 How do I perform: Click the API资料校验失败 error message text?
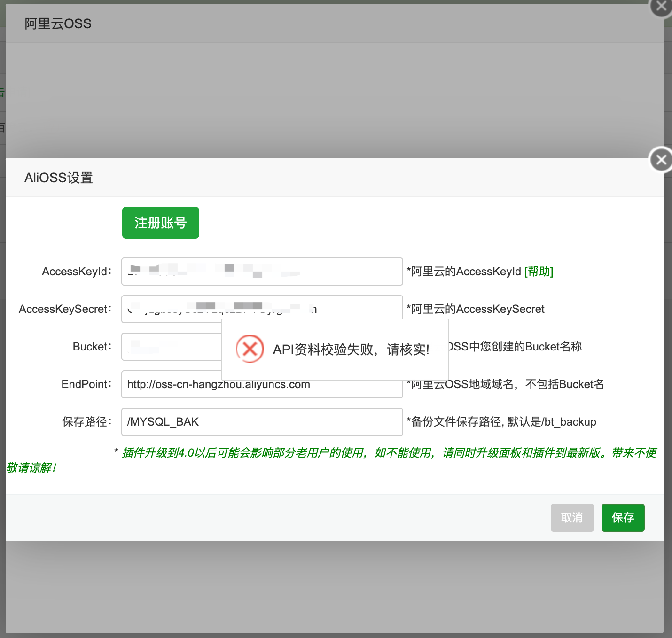pos(351,350)
